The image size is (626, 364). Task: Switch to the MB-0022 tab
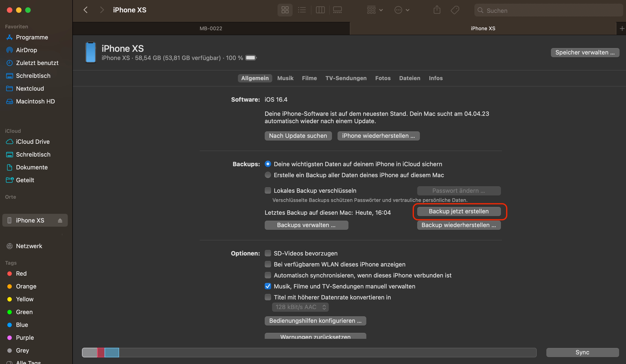[211, 29]
